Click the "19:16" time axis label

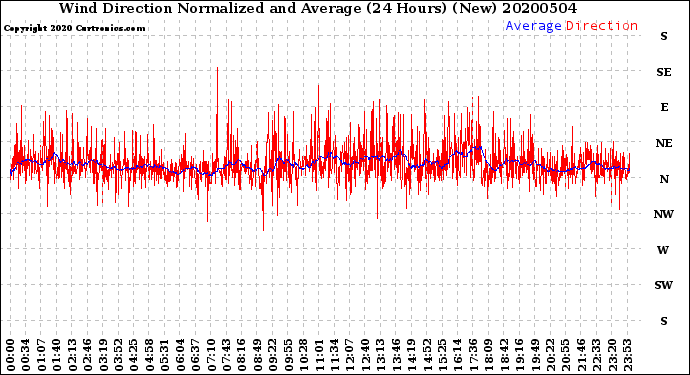click(520, 355)
